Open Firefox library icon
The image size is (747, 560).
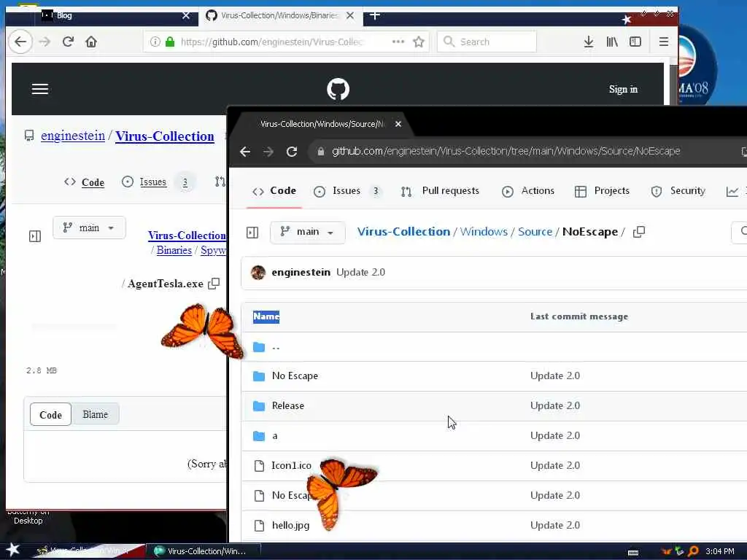[x=612, y=42]
